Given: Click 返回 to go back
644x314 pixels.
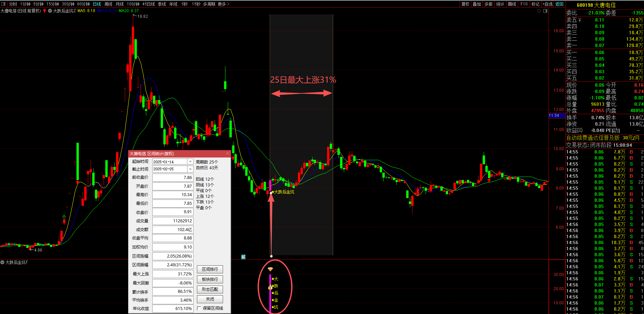Looking at the screenshot, I should (559, 4).
